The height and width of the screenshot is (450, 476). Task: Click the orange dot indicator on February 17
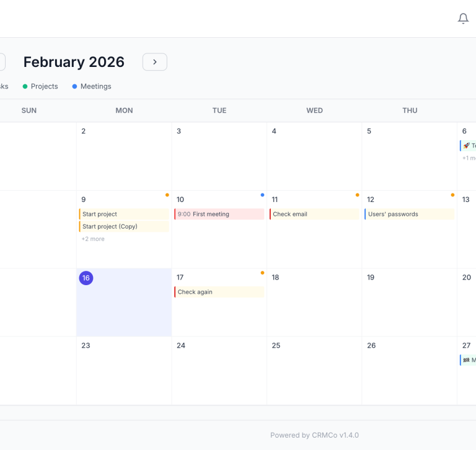coord(262,273)
